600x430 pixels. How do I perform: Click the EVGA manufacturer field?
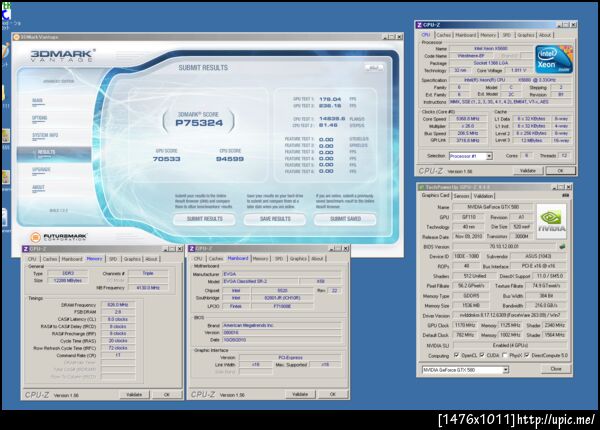(281, 274)
